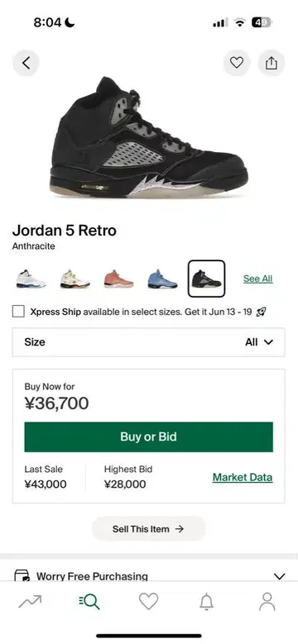Select the orange Jordan 5 colorway thumbnail
The image size is (298, 644).
pyautogui.click(x=119, y=279)
